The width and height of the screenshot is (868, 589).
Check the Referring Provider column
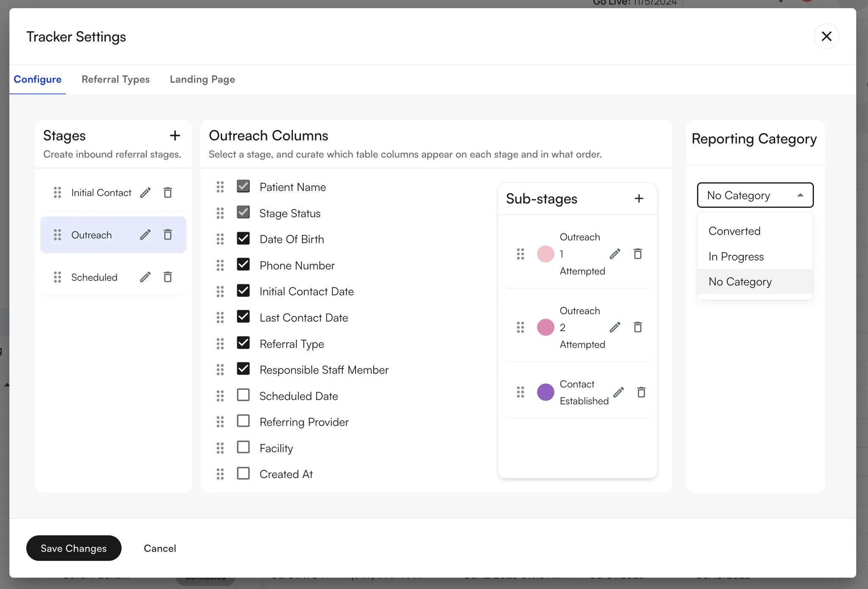243,421
